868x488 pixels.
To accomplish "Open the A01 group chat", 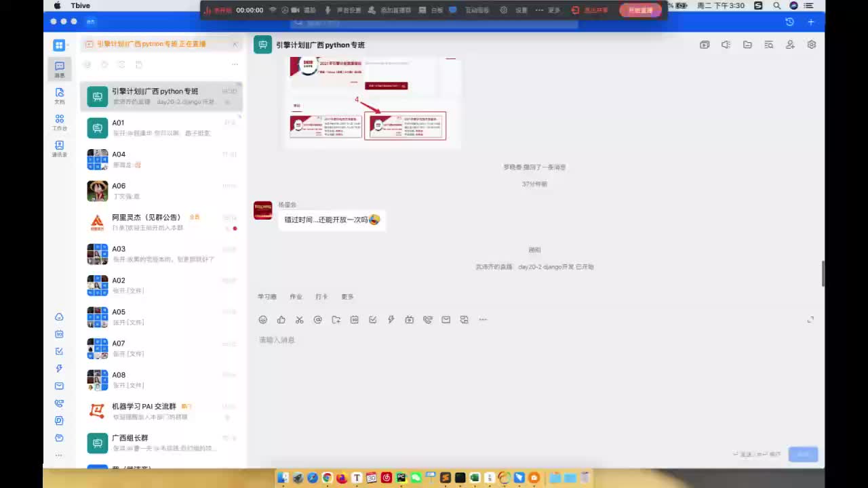I will pyautogui.click(x=161, y=127).
